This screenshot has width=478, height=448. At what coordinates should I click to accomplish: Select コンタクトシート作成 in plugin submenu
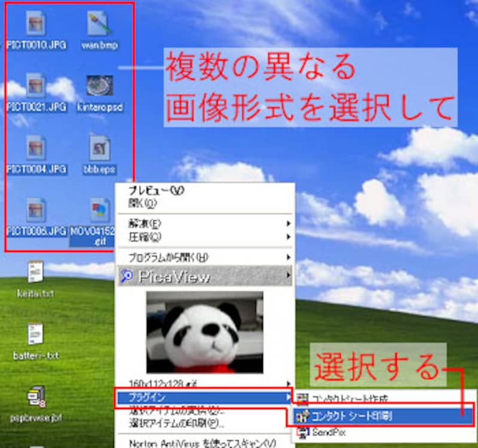(x=384, y=399)
